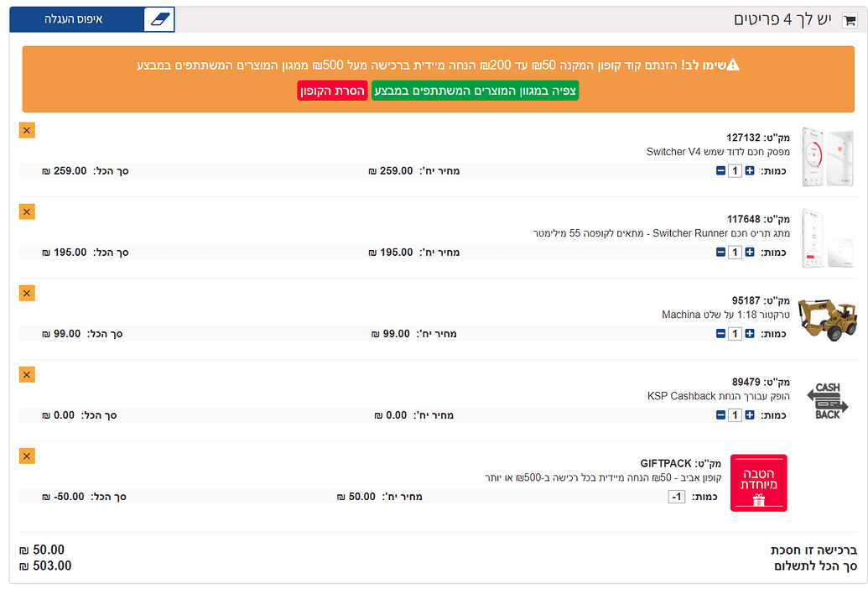This screenshot has height=589, width=868.
Task: Decrease quantity of Machina tractor
Action: (720, 334)
